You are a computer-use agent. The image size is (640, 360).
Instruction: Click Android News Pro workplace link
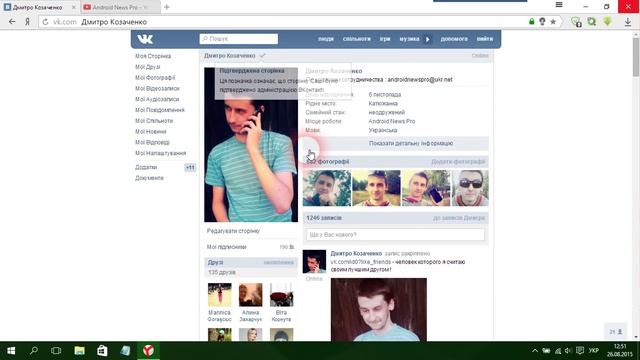pyautogui.click(x=392, y=121)
